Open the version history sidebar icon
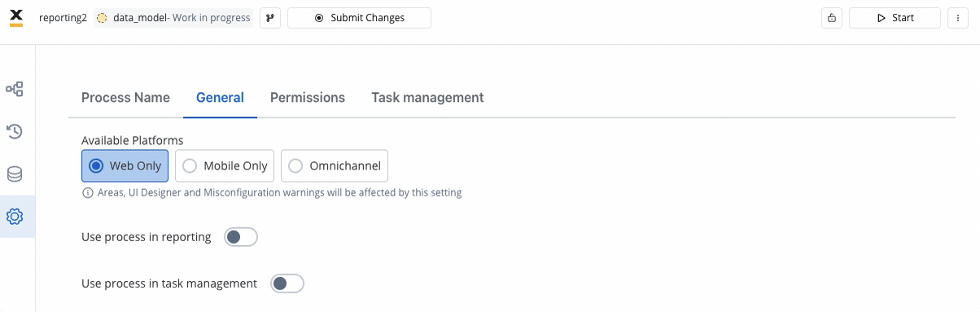The width and height of the screenshot is (980, 312). 15,131
